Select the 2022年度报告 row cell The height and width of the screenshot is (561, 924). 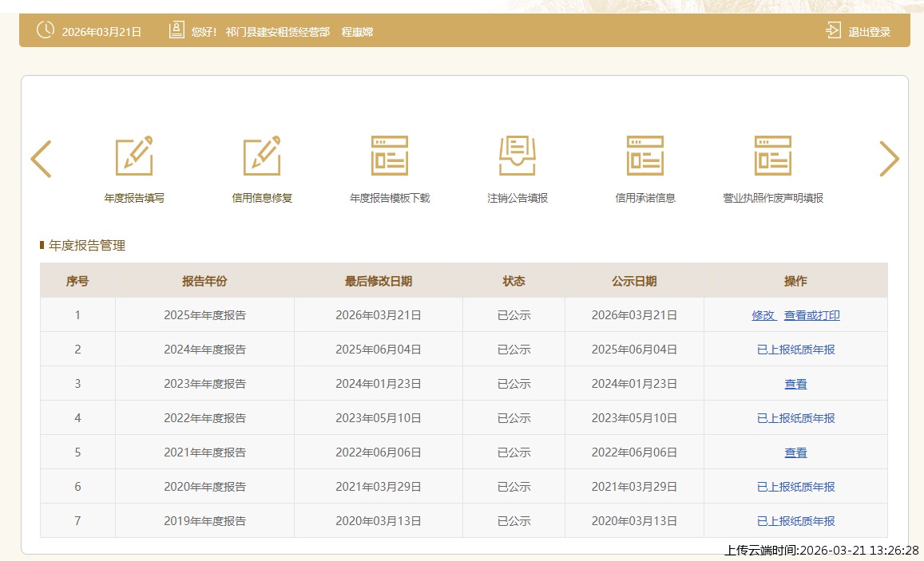tap(204, 418)
